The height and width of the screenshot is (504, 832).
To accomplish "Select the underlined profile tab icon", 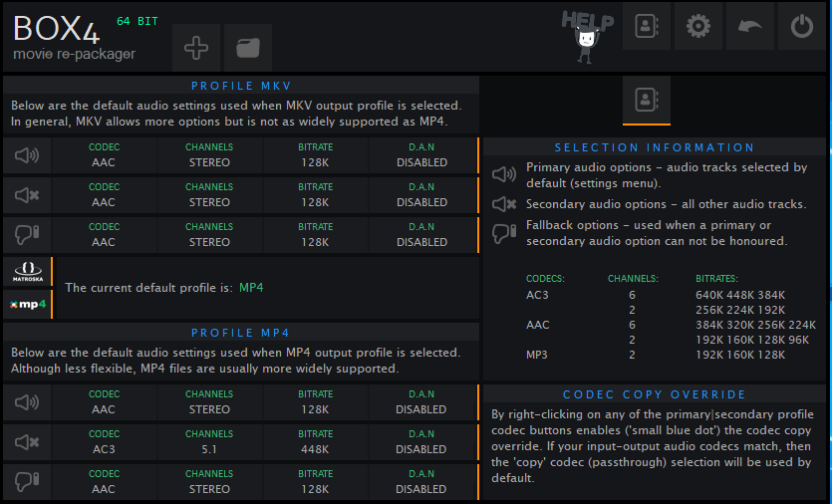I will pos(647,100).
